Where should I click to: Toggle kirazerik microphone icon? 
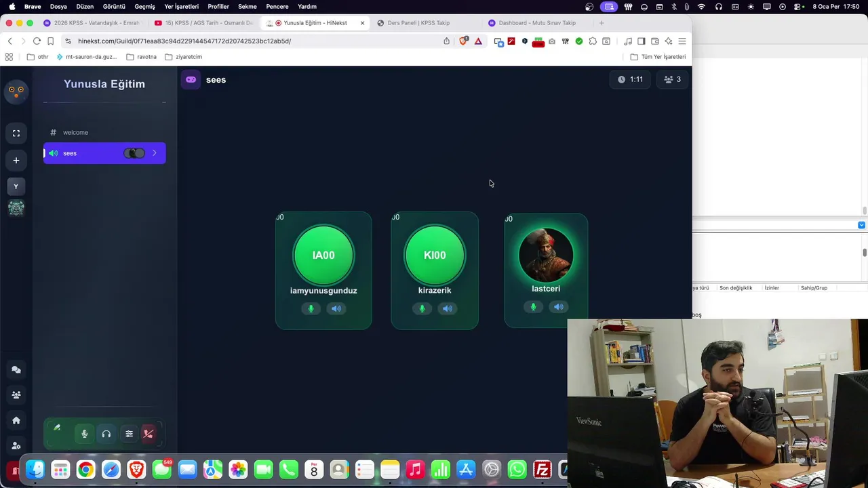(x=422, y=309)
